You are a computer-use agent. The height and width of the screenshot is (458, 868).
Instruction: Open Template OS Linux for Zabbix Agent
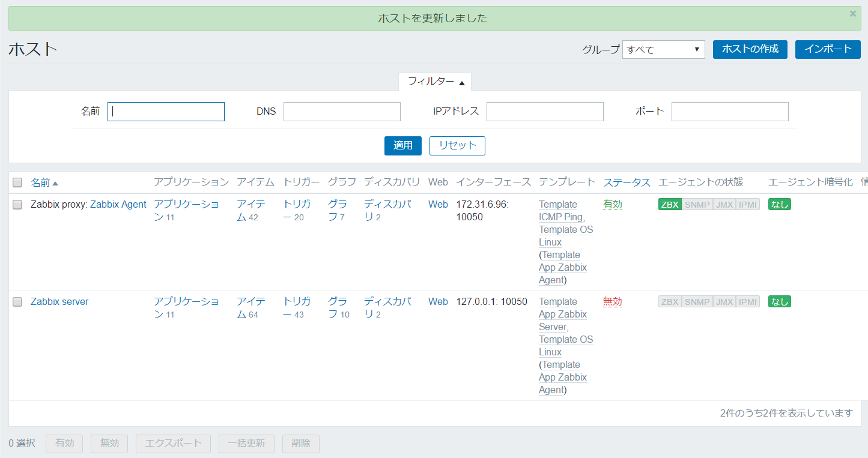pos(566,236)
